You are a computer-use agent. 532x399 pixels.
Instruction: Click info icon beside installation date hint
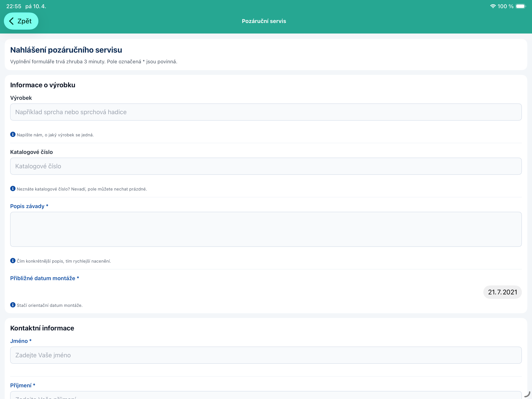[x=13, y=305]
